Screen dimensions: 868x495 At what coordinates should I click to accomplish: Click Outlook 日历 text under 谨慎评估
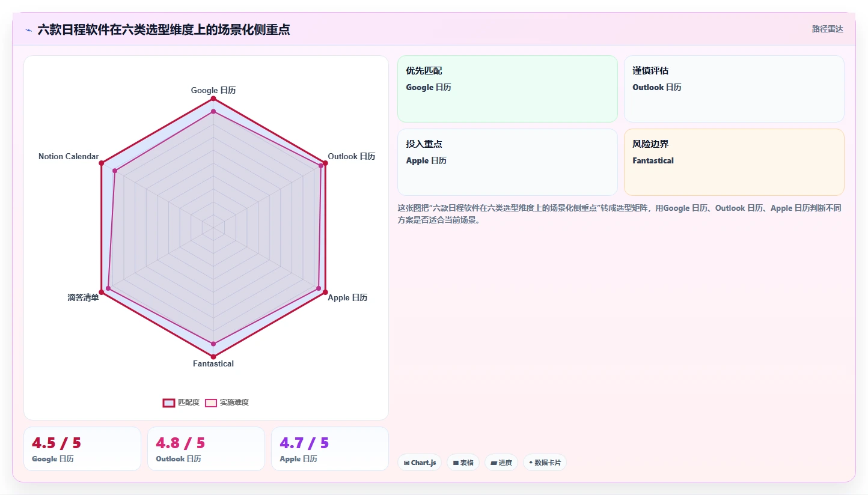657,87
